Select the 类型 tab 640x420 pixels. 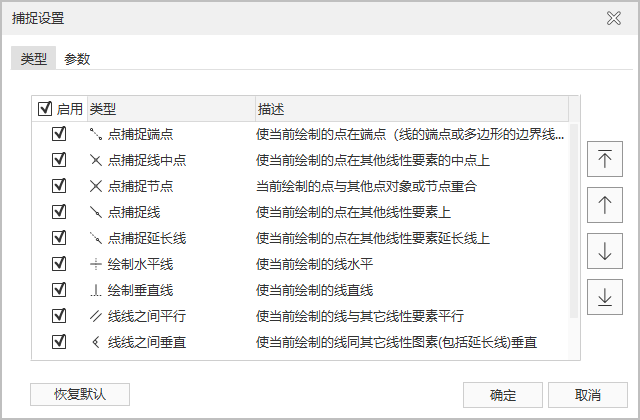pyautogui.click(x=34, y=59)
